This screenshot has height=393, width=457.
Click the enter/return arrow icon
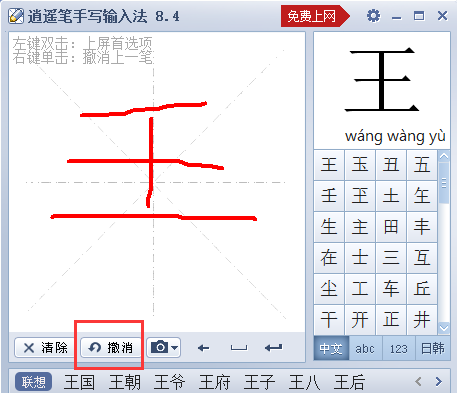coord(274,348)
